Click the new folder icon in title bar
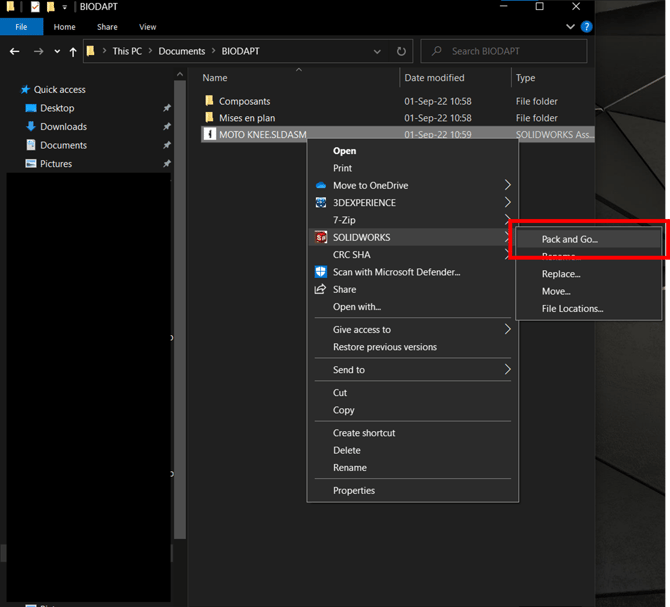This screenshot has height=607, width=670. coord(50,7)
